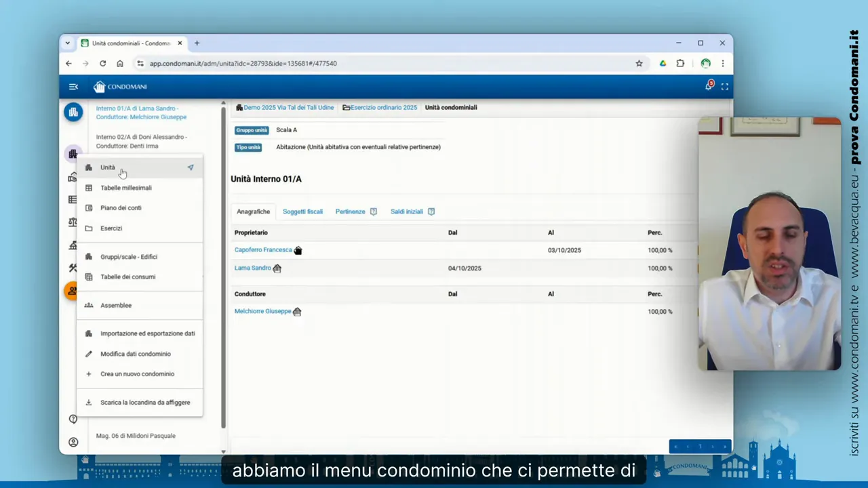Open Assemblee from the condominio menu
This screenshot has height=488, width=868.
pos(116,305)
